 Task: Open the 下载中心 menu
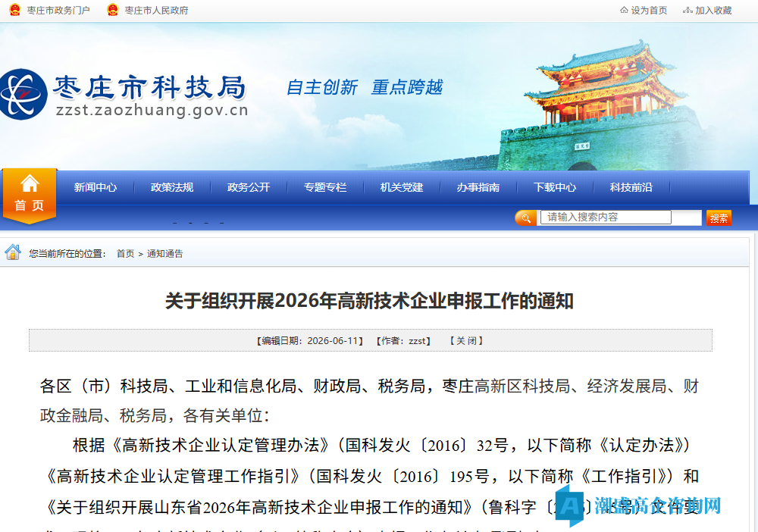pyautogui.click(x=555, y=187)
